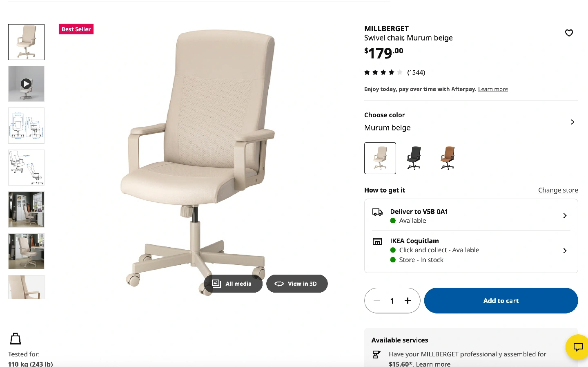The width and height of the screenshot is (588, 367).
Task: Play the product video thumbnail
Action: tap(26, 84)
